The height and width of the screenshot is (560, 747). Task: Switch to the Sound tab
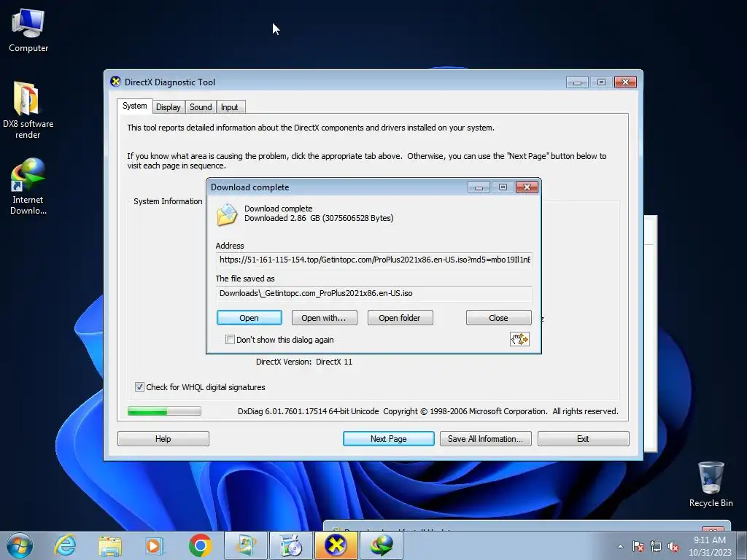[x=201, y=107]
